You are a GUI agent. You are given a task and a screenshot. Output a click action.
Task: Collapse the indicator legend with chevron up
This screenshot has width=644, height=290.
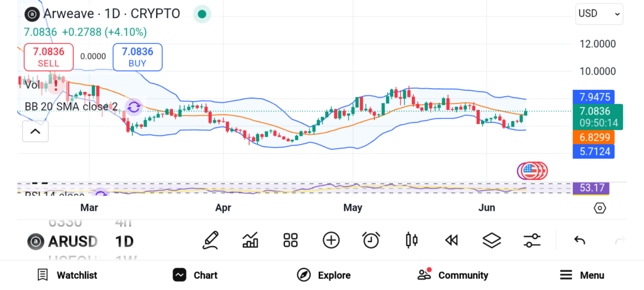point(35,131)
